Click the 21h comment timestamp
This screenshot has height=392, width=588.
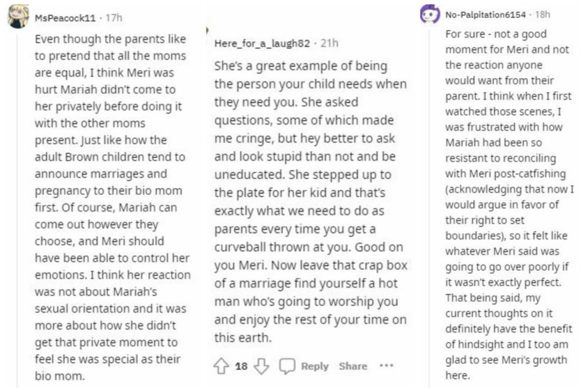point(330,44)
